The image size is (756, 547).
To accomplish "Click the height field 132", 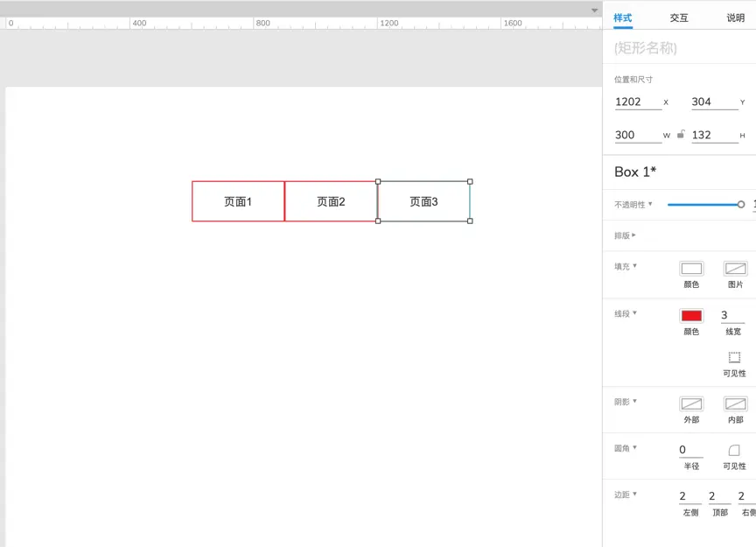I will click(x=715, y=135).
